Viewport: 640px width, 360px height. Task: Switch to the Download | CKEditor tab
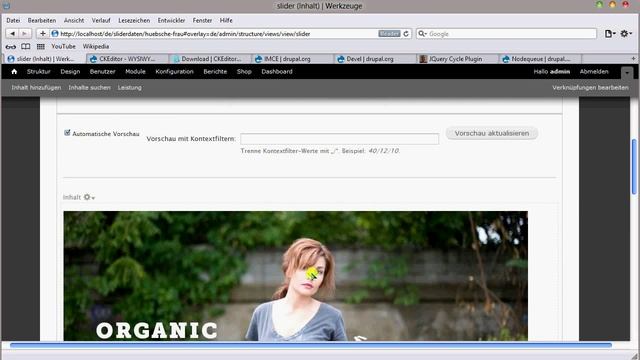tap(210, 59)
